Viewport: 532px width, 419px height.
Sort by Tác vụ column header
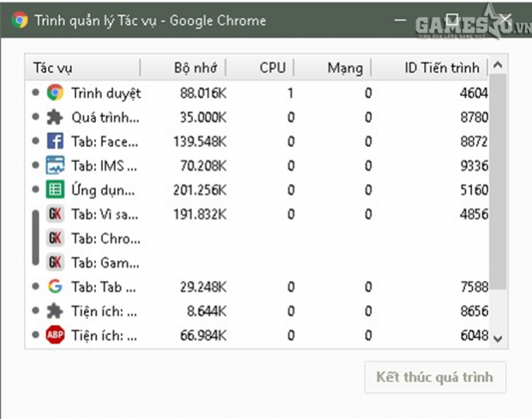tap(83, 68)
